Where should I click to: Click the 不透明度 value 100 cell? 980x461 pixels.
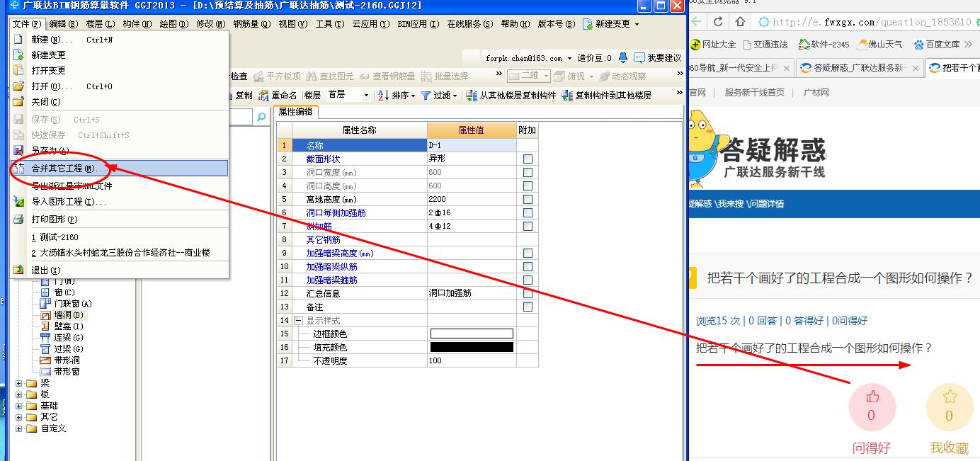tap(472, 361)
